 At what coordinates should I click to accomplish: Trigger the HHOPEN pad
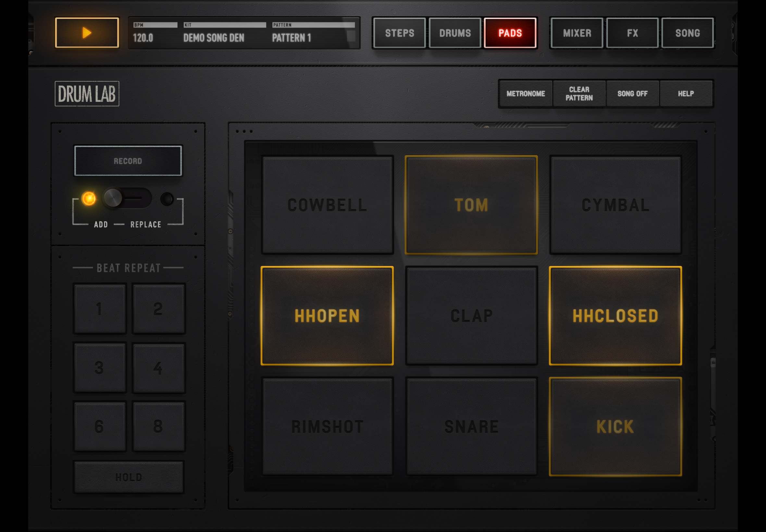click(x=327, y=315)
